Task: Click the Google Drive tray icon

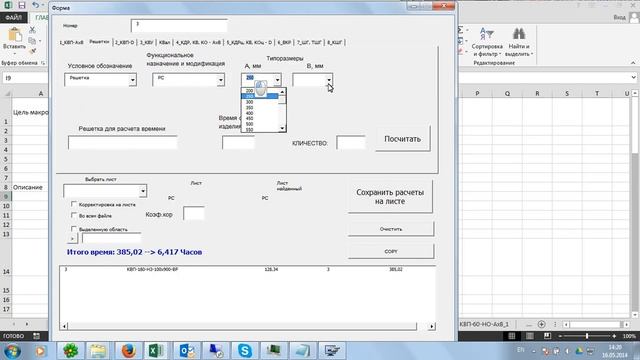Action: 579,351
